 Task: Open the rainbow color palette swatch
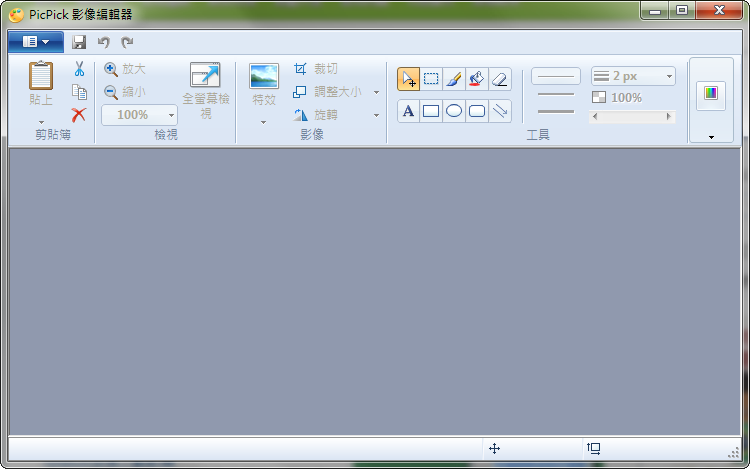(x=711, y=93)
